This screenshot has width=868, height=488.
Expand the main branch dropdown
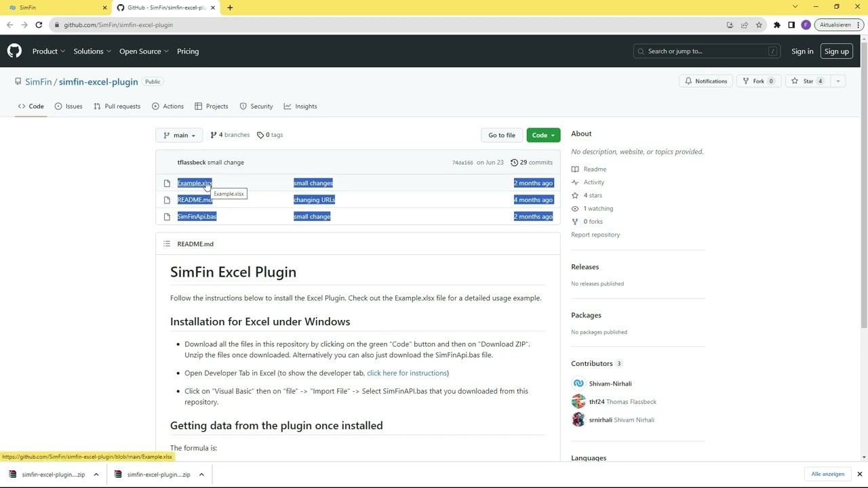pyautogui.click(x=179, y=135)
